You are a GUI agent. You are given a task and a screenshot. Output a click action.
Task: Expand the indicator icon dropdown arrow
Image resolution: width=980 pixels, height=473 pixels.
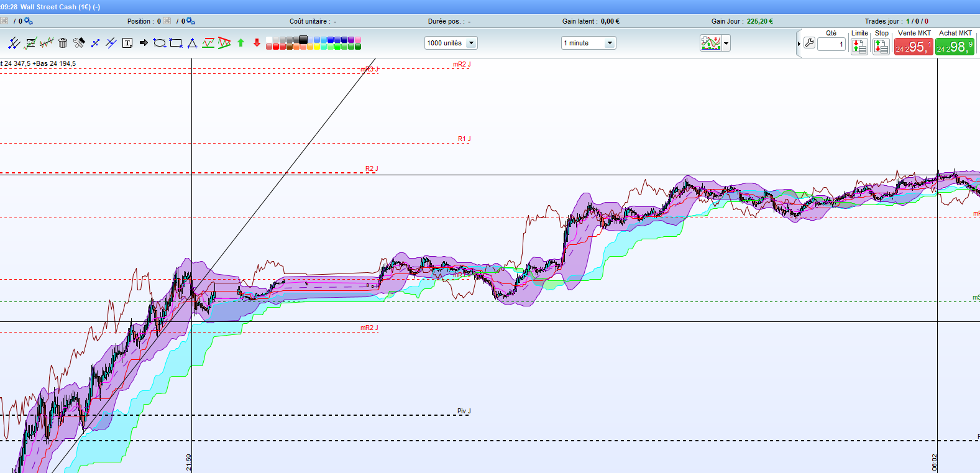(x=726, y=43)
